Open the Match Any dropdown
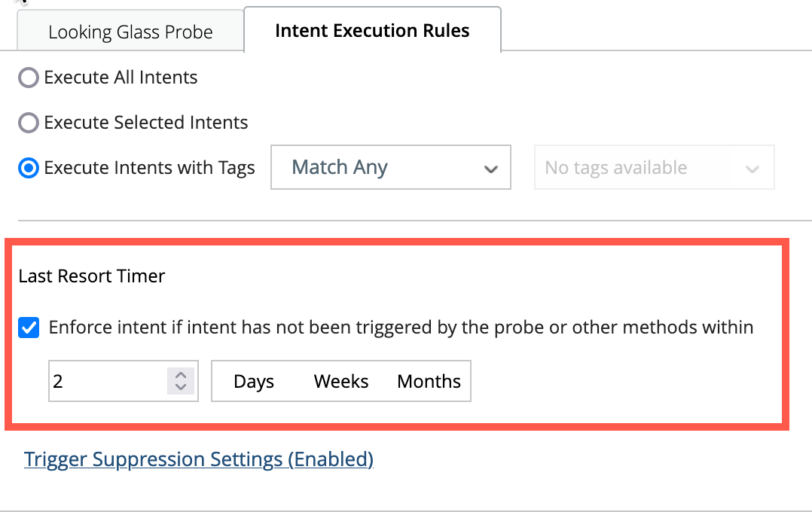Screen dimensions: 812x512 390,167
